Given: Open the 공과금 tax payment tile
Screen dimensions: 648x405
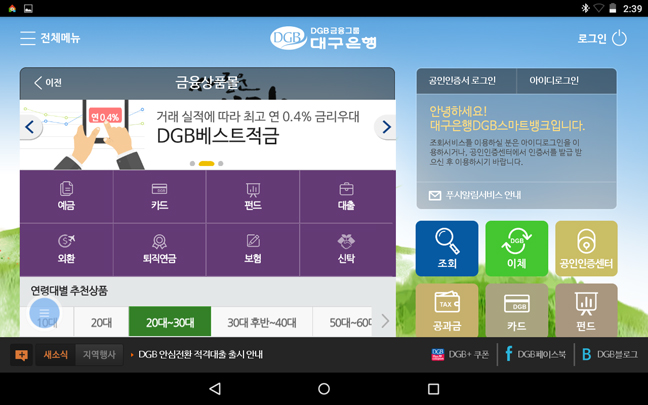Looking at the screenshot, I should tap(447, 310).
